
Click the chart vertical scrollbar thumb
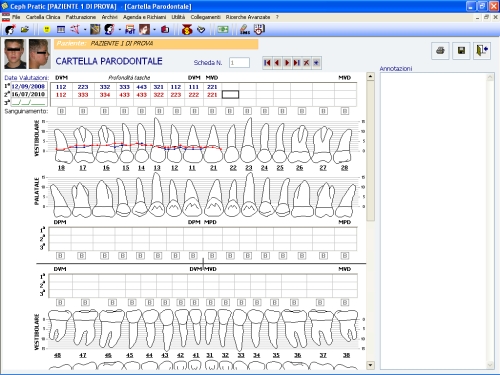point(370,151)
